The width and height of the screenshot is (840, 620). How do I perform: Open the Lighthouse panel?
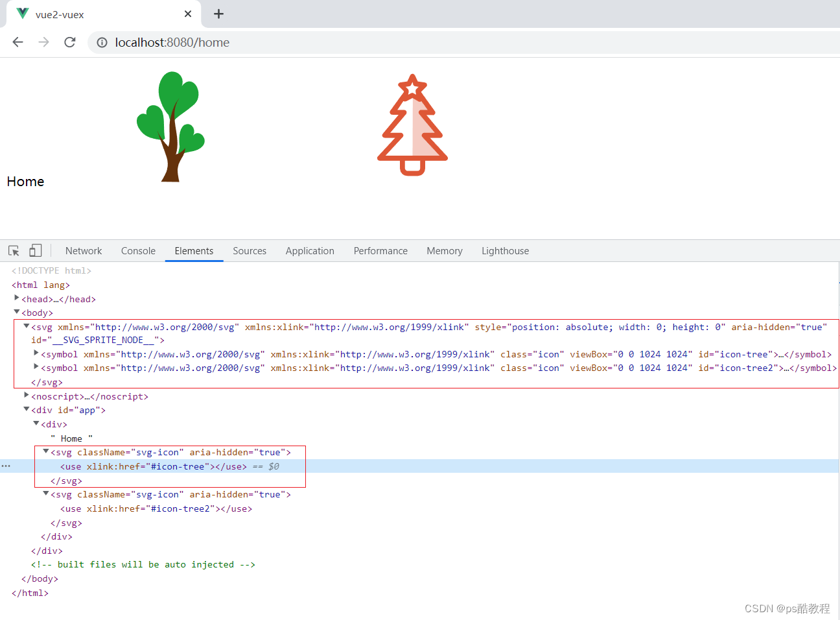[x=505, y=250]
